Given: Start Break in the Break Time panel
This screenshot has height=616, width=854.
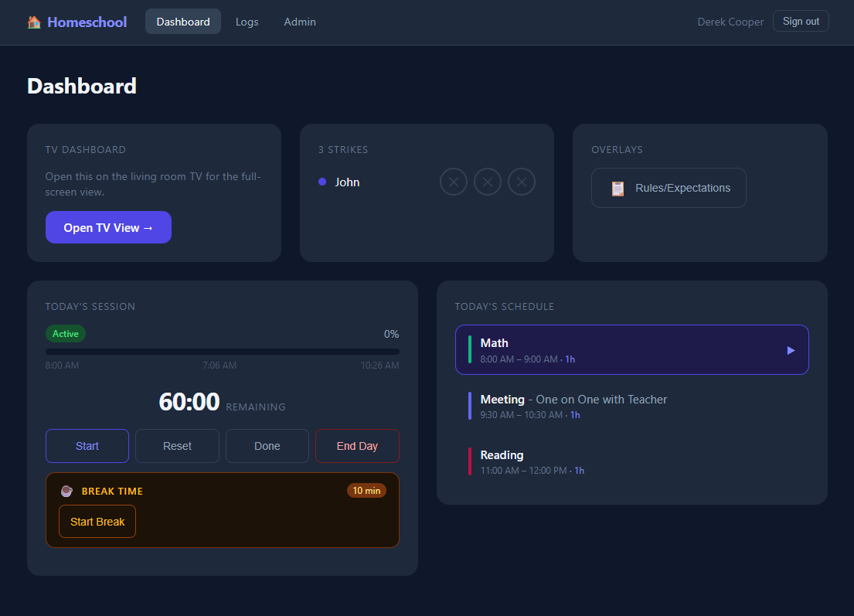Looking at the screenshot, I should coord(97,522).
